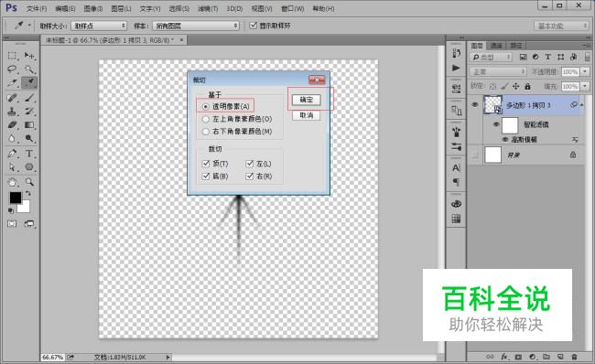The width and height of the screenshot is (595, 364).
Task: Add a layer style with fx icon
Action: [x=504, y=357]
